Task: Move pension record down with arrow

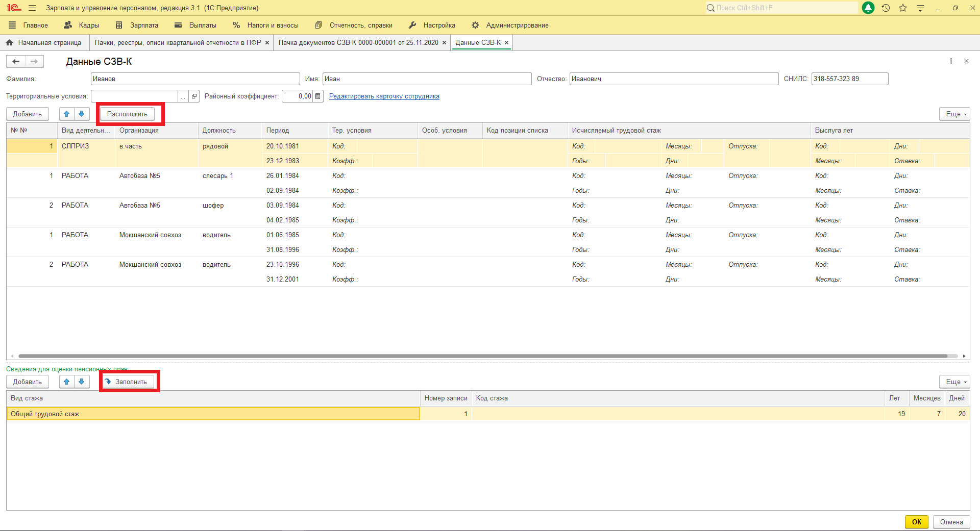Action: tap(82, 382)
